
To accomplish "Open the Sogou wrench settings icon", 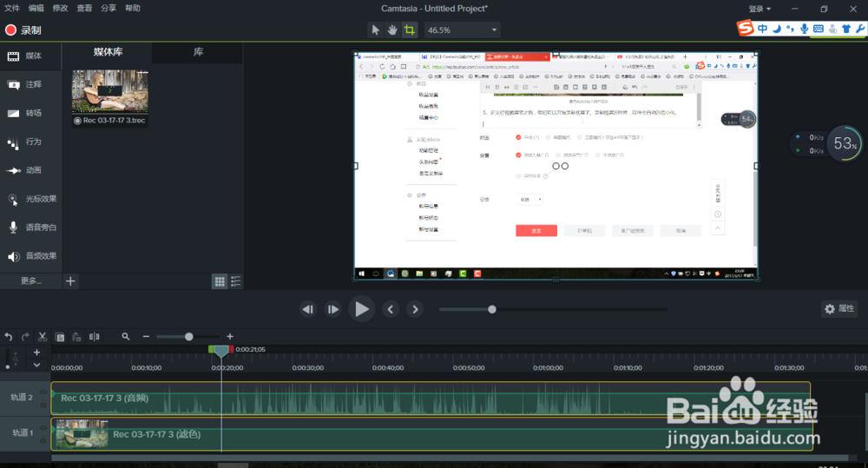I will coord(859,29).
